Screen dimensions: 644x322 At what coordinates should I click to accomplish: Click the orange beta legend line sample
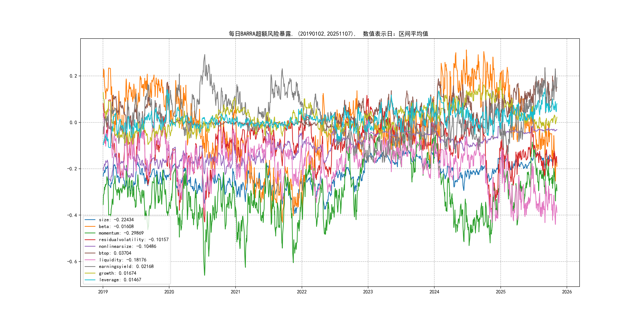[x=90, y=227]
